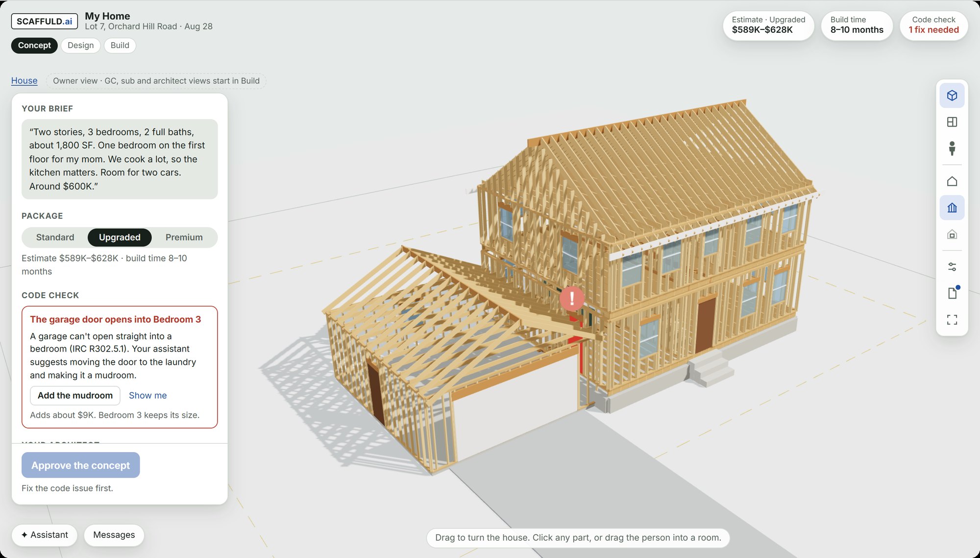Click the fullscreen expand icon

coord(952,320)
